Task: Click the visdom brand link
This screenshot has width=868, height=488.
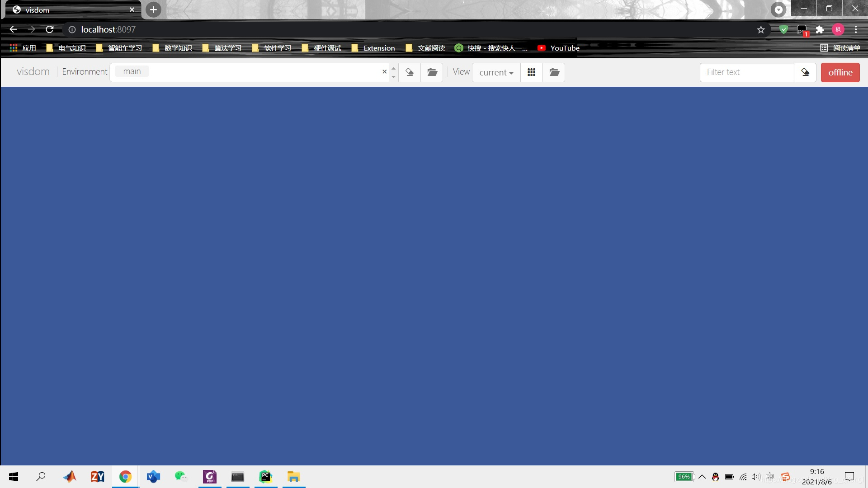Action: (33, 72)
